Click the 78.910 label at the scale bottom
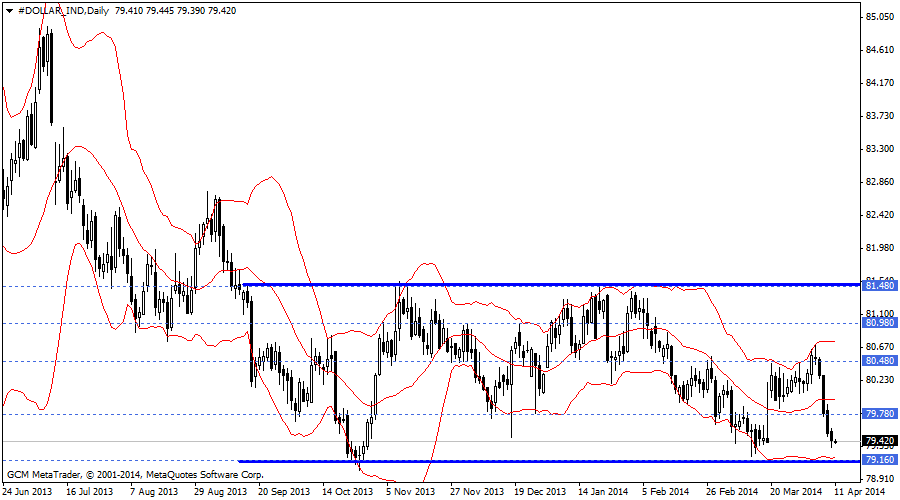This screenshot has width=900, height=500. [x=878, y=479]
